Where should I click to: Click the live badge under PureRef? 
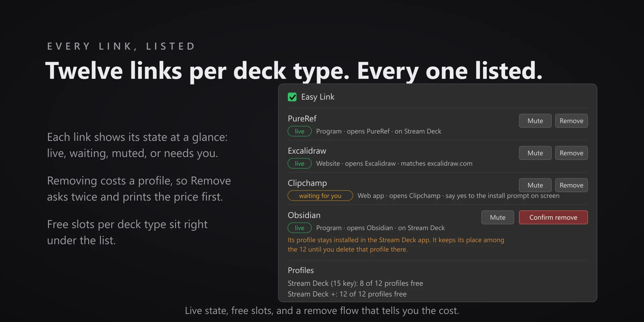point(300,131)
